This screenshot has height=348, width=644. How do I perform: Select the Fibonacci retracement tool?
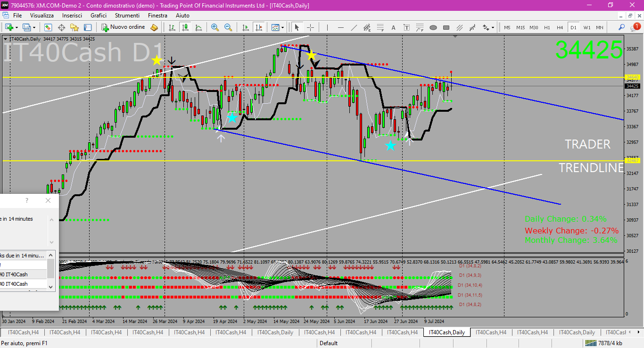[x=380, y=27]
